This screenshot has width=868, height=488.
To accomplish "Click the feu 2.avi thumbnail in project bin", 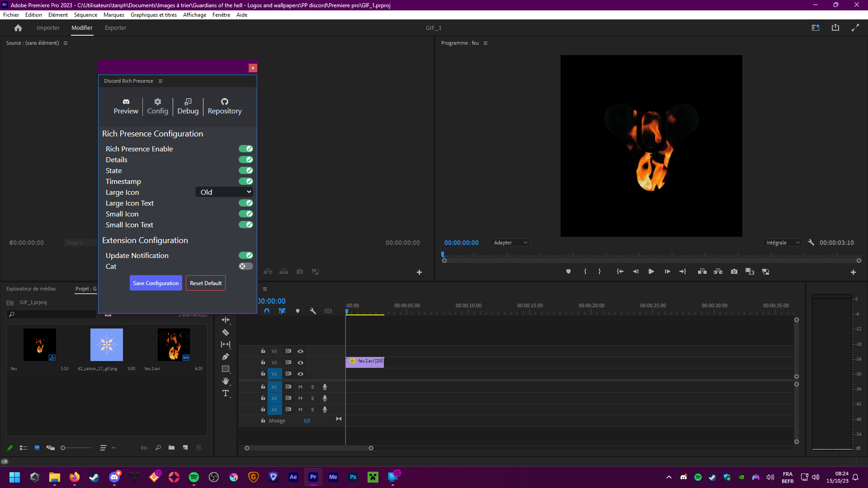I will pyautogui.click(x=174, y=345).
